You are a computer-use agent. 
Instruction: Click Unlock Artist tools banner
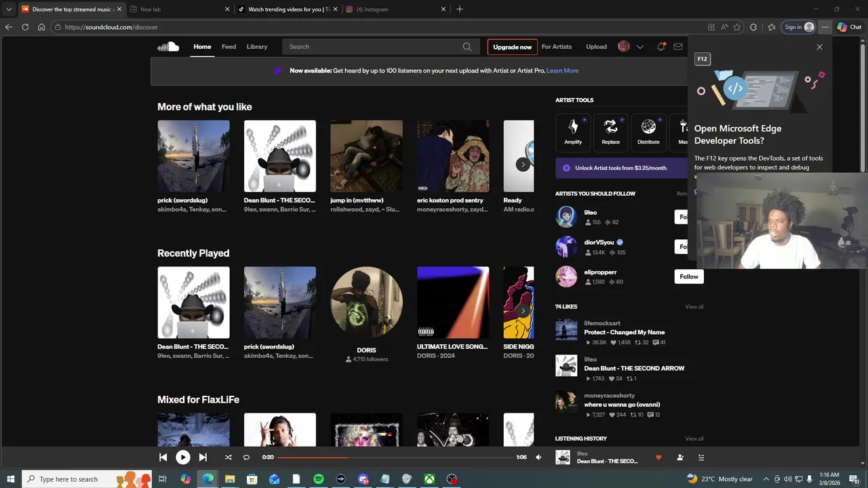pos(622,168)
